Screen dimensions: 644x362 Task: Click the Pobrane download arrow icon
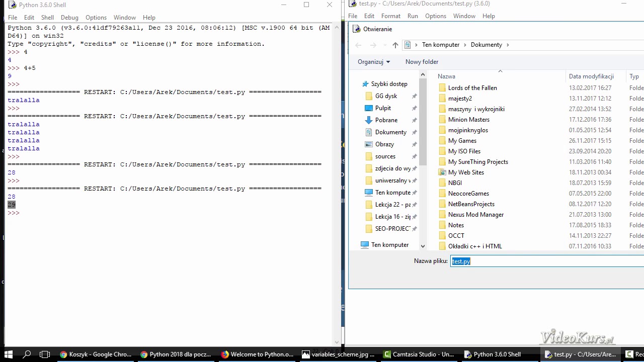(x=369, y=120)
